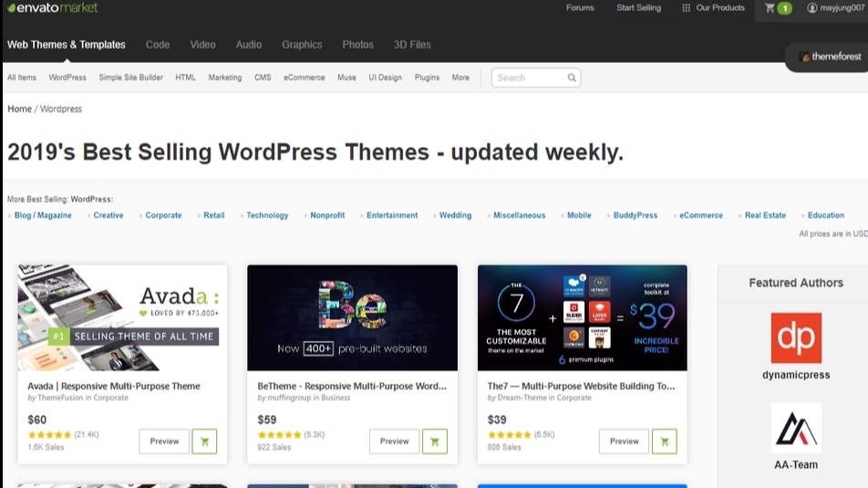Filter by Corporate category

pos(163,215)
